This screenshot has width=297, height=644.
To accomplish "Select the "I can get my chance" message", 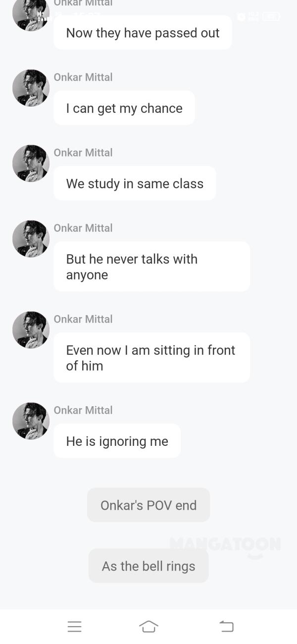I will click(x=124, y=108).
